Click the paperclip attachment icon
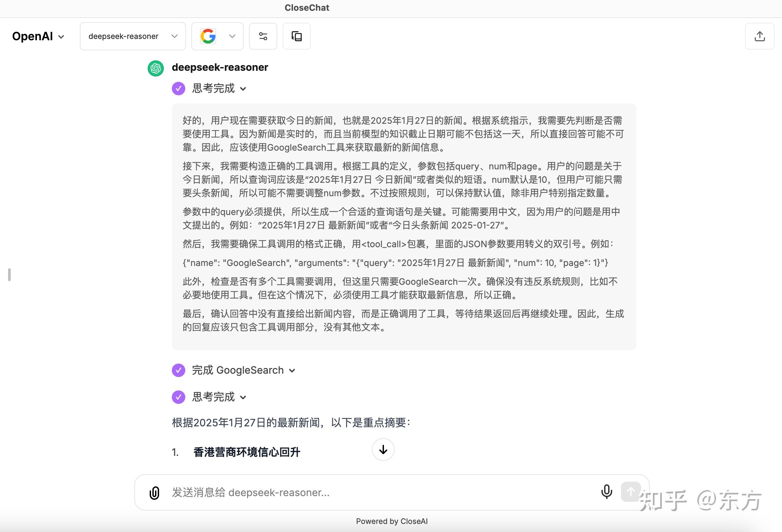 (154, 493)
